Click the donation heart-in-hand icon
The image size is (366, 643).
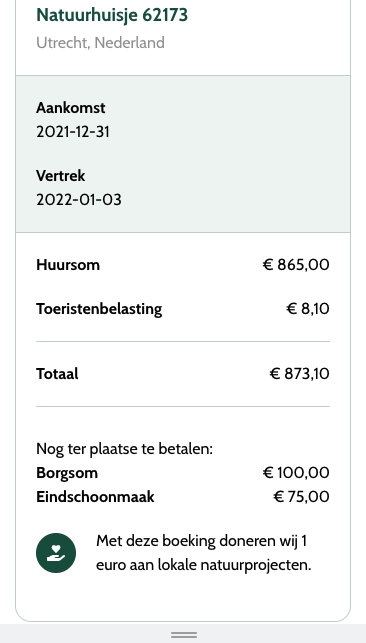56,553
